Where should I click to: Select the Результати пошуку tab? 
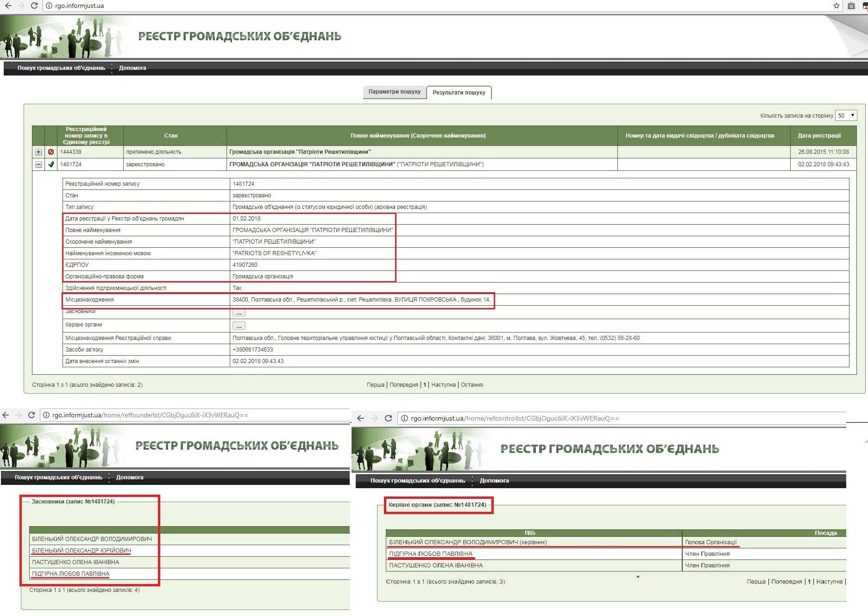pos(459,93)
